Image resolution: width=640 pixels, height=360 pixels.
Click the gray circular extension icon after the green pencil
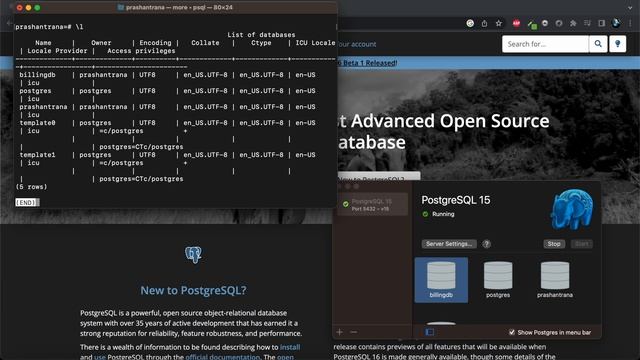[545, 23]
